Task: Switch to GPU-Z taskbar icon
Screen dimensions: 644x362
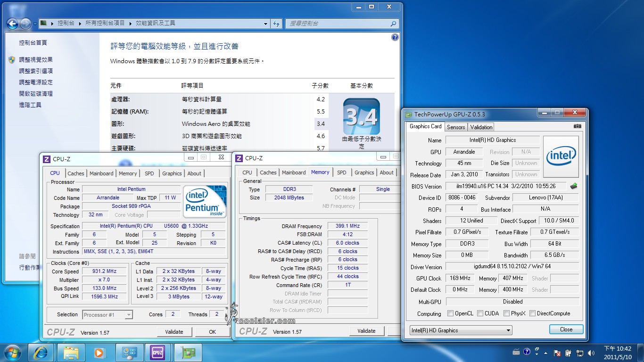Action: coord(188,353)
